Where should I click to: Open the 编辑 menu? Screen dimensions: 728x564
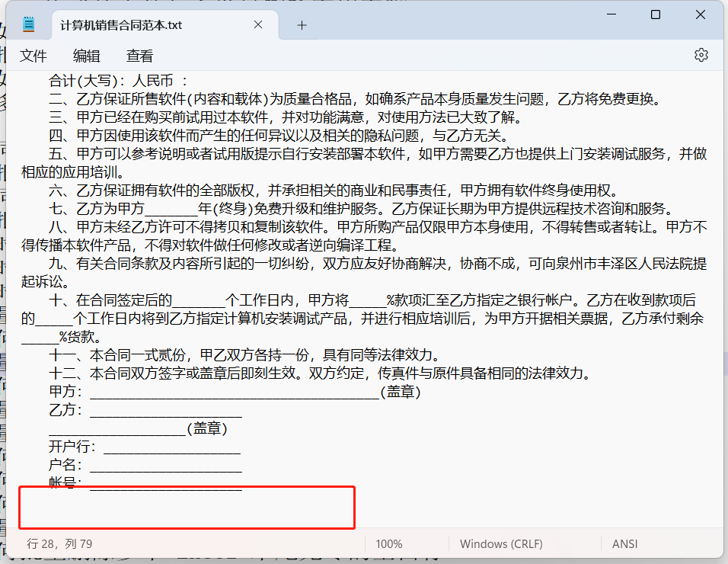(86, 55)
